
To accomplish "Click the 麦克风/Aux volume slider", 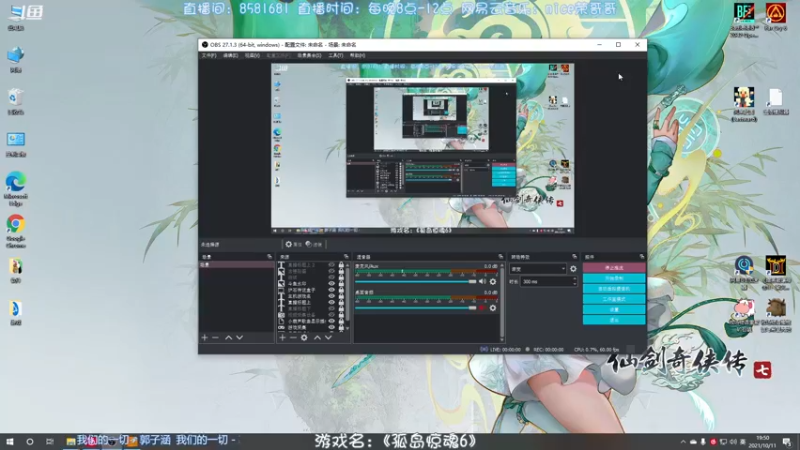I will [x=415, y=282].
